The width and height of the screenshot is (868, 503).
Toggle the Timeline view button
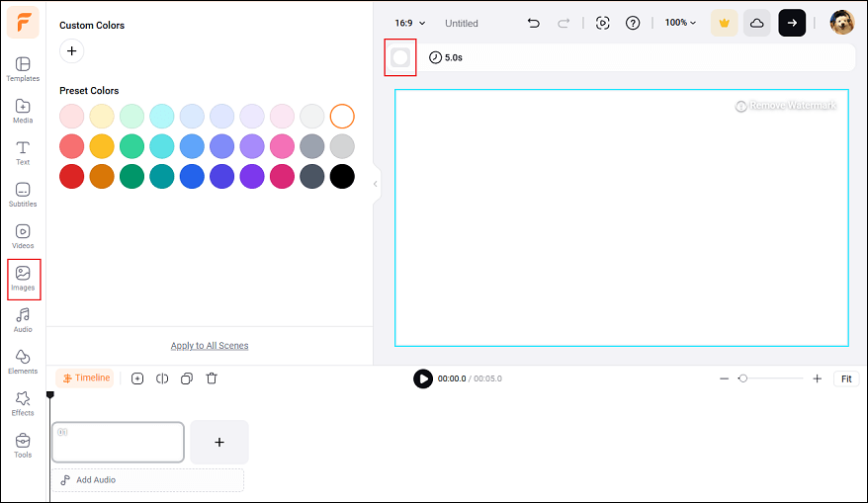click(85, 378)
